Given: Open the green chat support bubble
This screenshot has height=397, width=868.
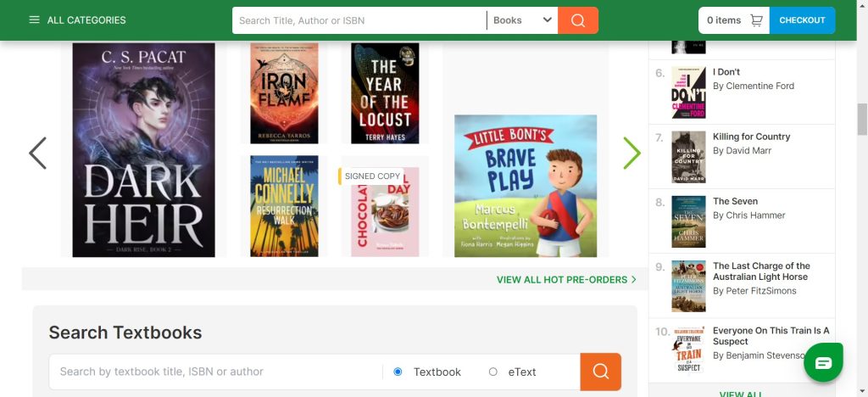Looking at the screenshot, I should pyautogui.click(x=823, y=363).
